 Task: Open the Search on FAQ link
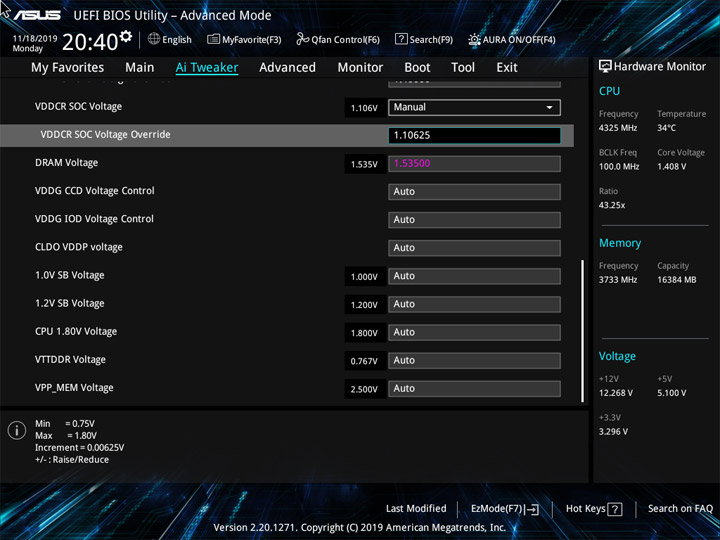click(x=680, y=508)
